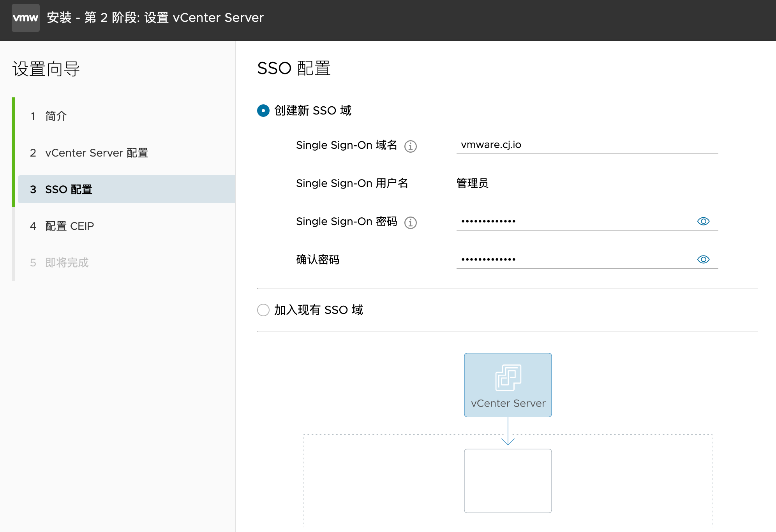Go to step 1 简介 in wizard

coord(56,116)
